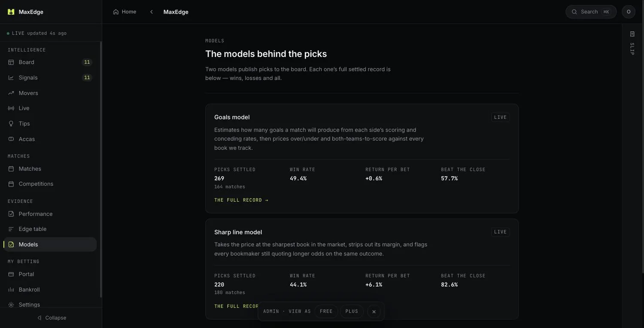Click the back chevron beside Home
Screen dimensions: 644x328
click(152, 12)
